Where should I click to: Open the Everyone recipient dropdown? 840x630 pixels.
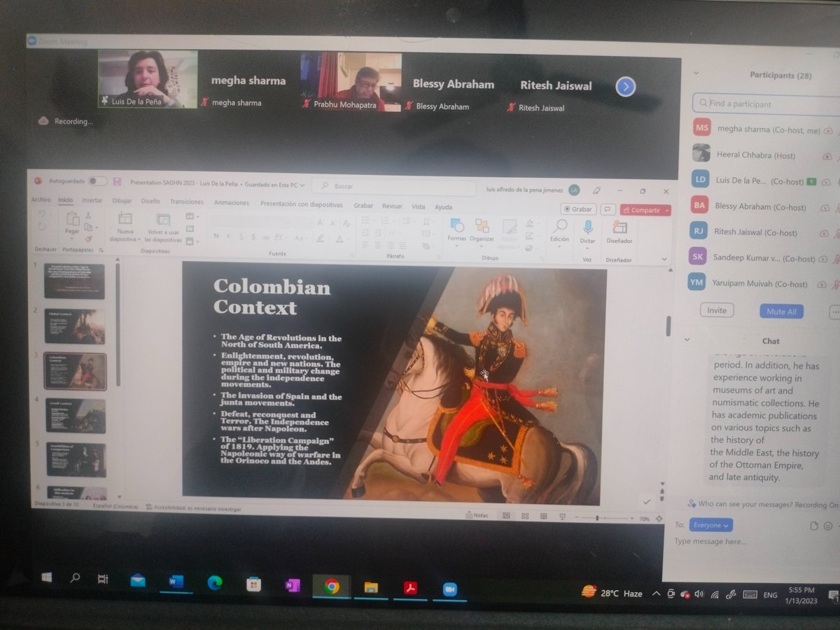[710, 525]
